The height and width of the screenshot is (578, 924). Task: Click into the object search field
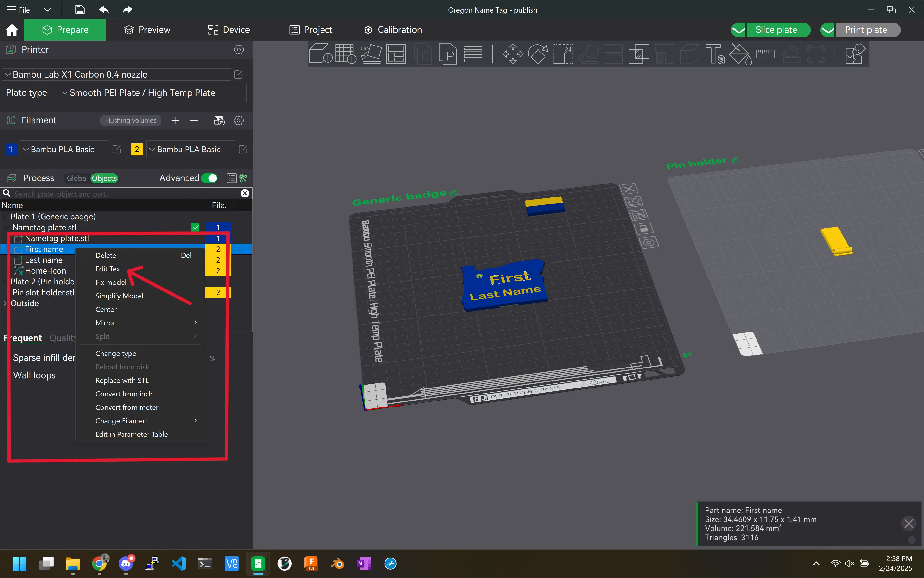pos(126,194)
